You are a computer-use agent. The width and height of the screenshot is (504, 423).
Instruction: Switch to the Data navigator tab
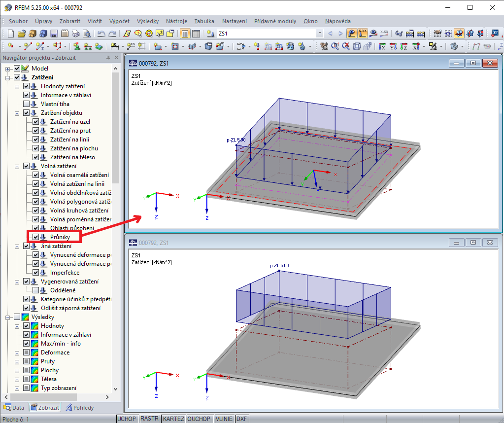[x=14, y=408]
